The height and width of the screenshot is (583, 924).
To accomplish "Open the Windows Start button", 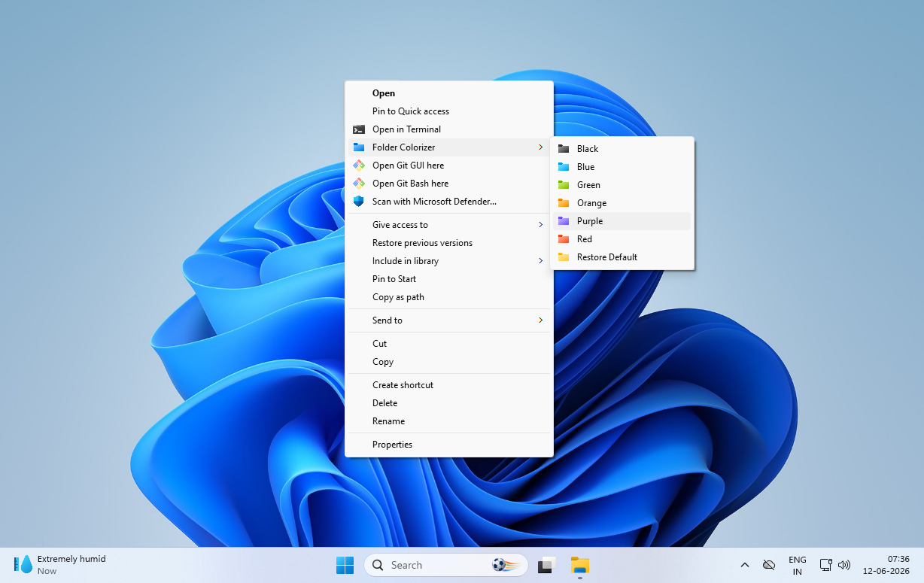I will click(345, 565).
